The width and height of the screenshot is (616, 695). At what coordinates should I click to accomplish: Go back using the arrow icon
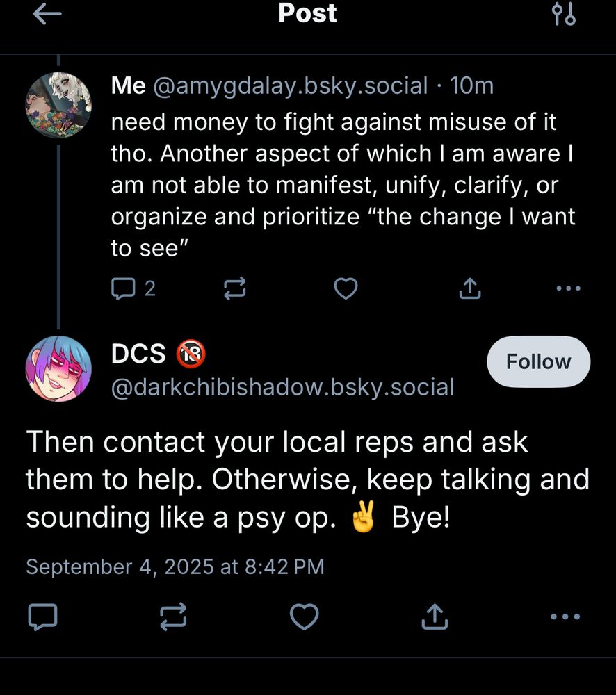(47, 15)
